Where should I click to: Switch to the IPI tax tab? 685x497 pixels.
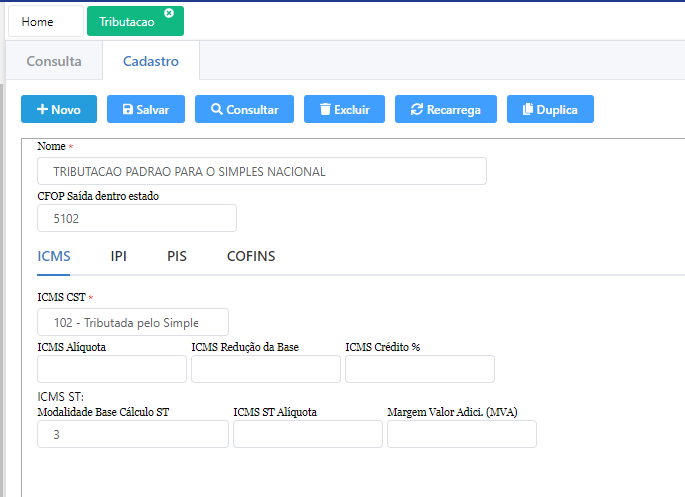119,256
